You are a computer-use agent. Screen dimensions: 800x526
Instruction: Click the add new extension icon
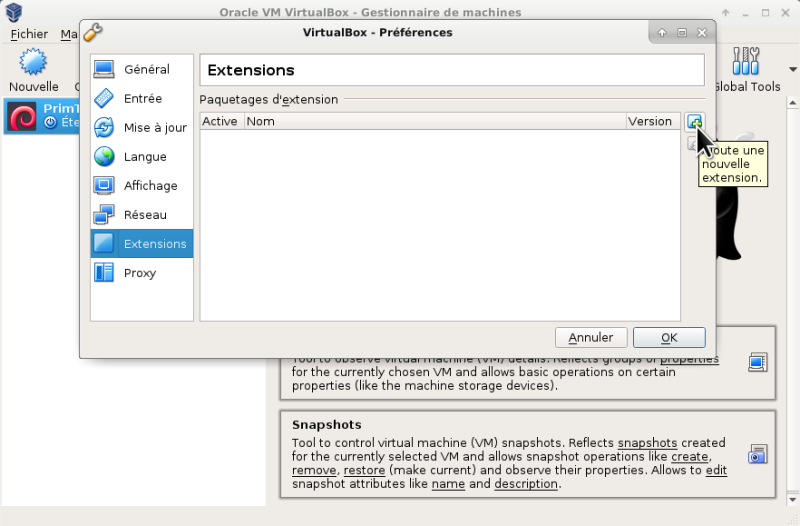pos(694,122)
